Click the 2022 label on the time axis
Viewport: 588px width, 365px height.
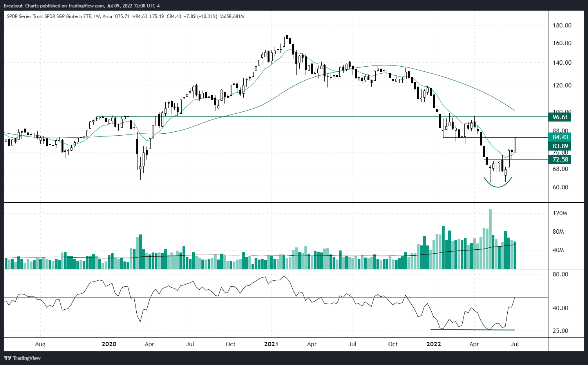point(434,344)
